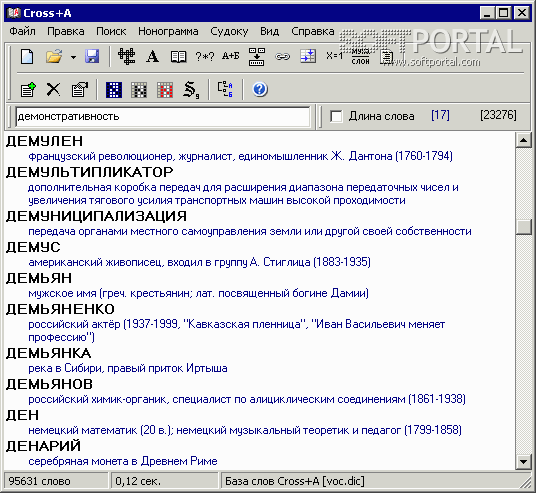Screen dimensions: 536x493
Task: Click the chain link icon
Action: tap(282, 56)
